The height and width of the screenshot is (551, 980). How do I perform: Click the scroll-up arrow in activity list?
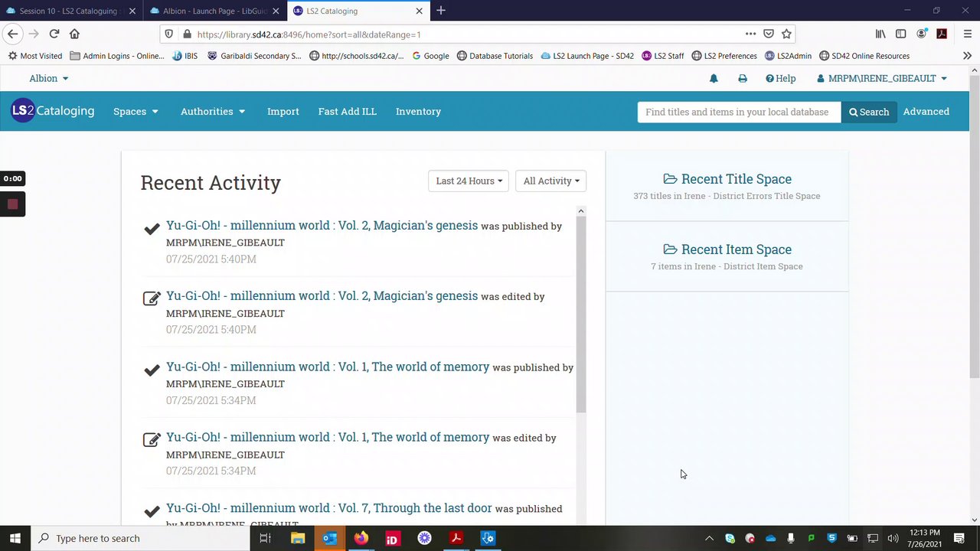[x=581, y=211]
